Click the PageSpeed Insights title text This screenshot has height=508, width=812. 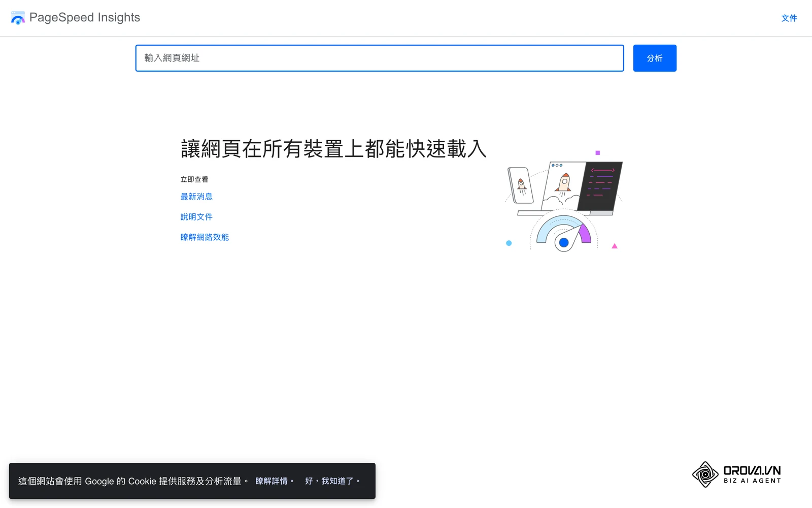tap(85, 17)
